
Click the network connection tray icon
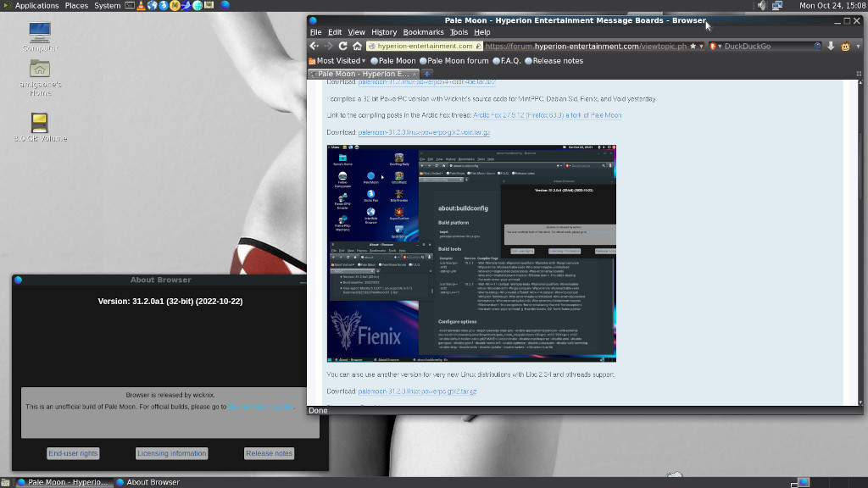(777, 6)
